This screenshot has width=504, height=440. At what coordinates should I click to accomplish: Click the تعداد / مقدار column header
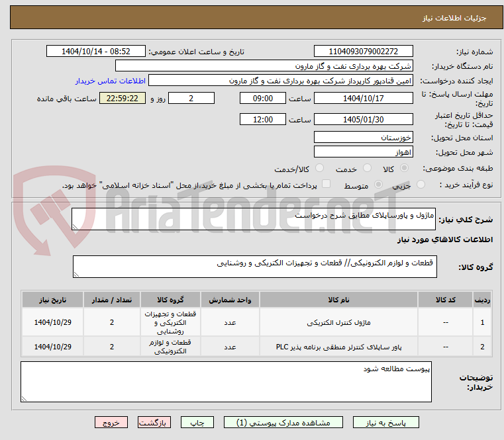click(111, 300)
